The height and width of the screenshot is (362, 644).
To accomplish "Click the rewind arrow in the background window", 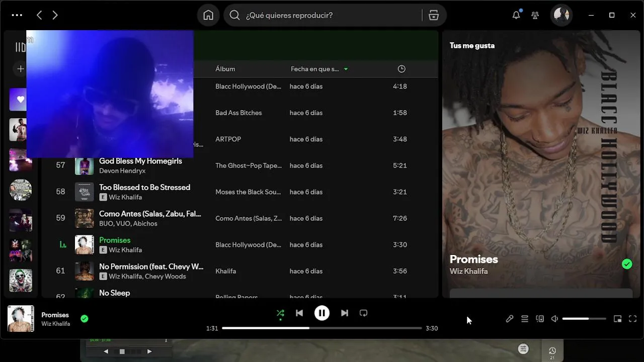I will (x=106, y=351).
